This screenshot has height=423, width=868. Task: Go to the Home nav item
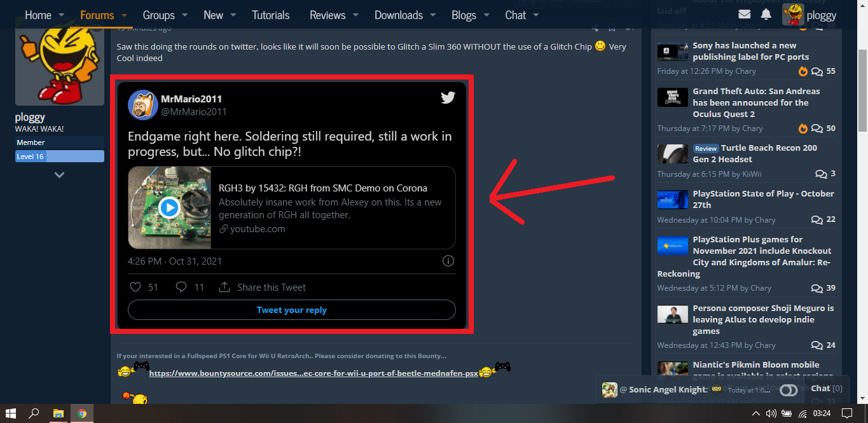coord(38,15)
